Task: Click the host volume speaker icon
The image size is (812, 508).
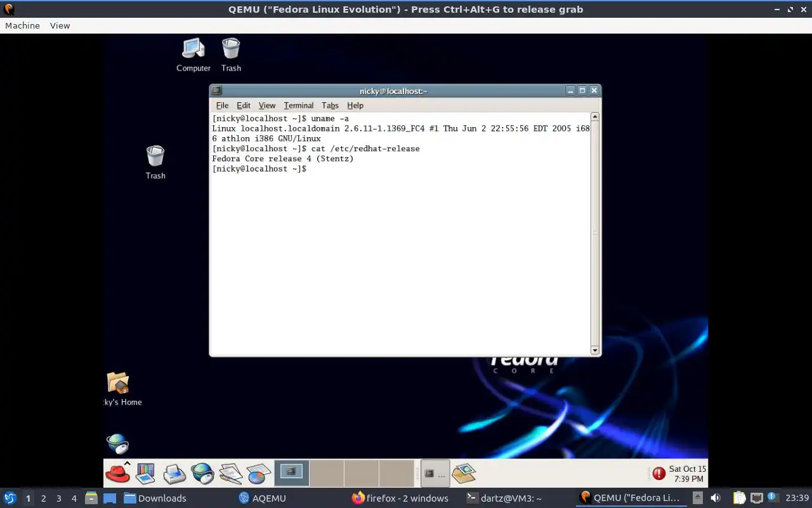Action: (716, 498)
